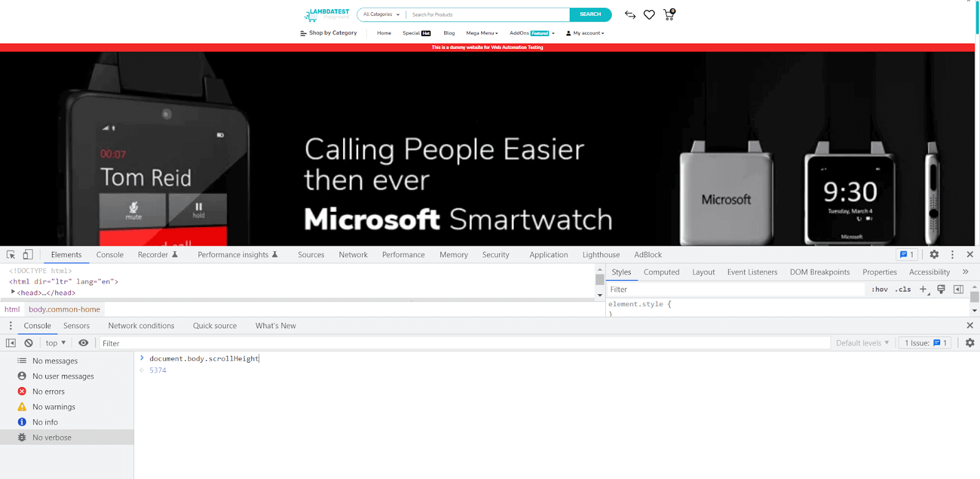Click the SEARCH button
The width and height of the screenshot is (980, 479).
click(x=590, y=15)
